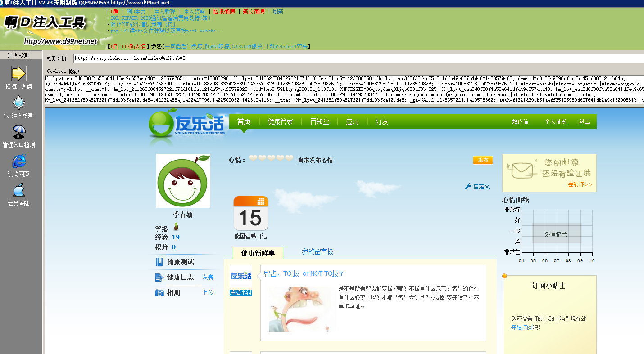Click the Cookies 修改 label
Viewport: 644px width, 354px height.
click(x=63, y=71)
